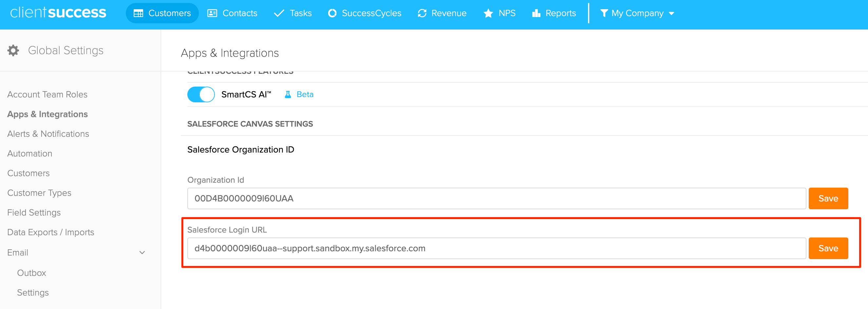
Task: Click the Beta flask icon
Action: [288, 94]
